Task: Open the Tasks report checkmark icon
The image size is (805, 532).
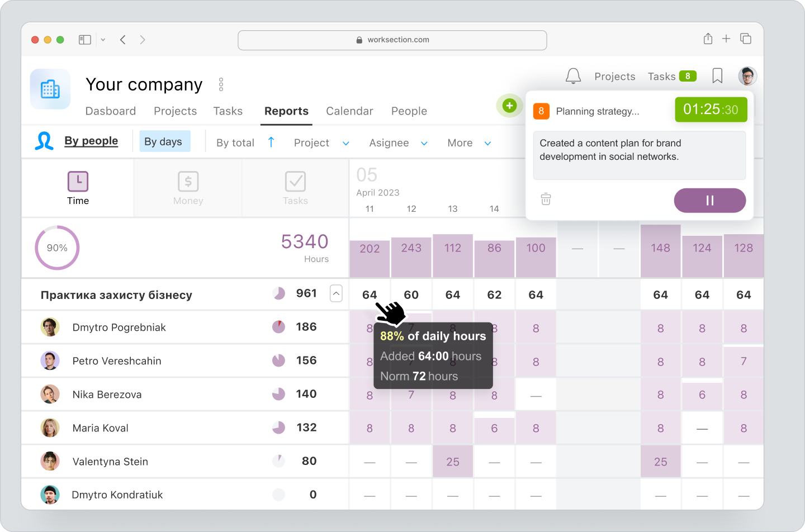Action: [x=295, y=180]
